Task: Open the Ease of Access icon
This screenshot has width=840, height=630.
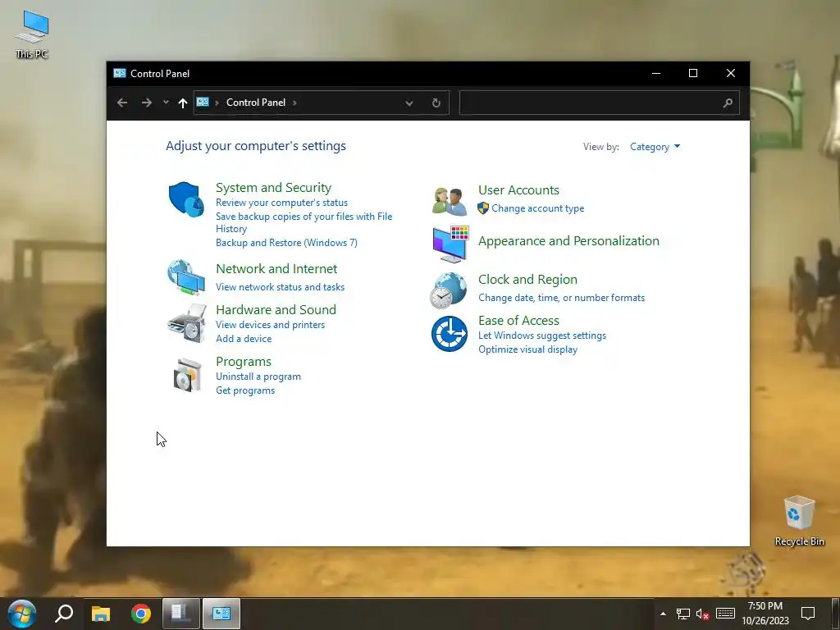Action: (x=450, y=334)
